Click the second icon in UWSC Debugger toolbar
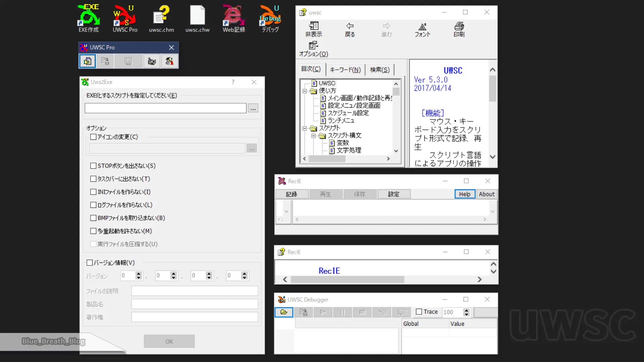This screenshot has width=644, height=362. pyautogui.click(x=303, y=312)
